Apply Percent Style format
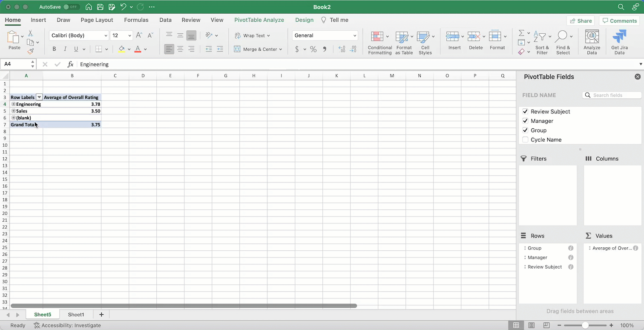Screen dimensions: 644x330 coord(313,49)
